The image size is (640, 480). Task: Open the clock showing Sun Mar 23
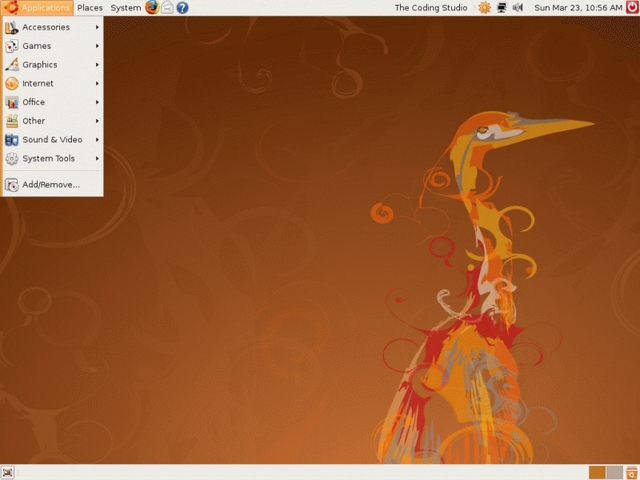578,8
